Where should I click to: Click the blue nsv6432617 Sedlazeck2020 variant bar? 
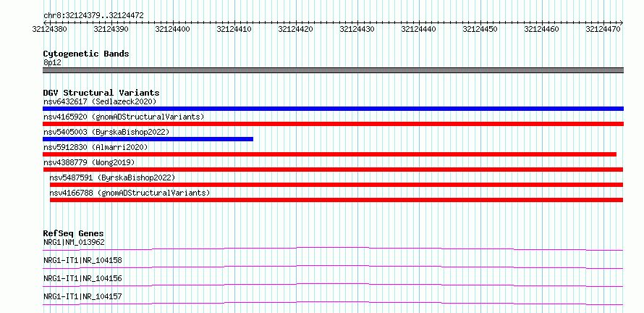[333, 109]
